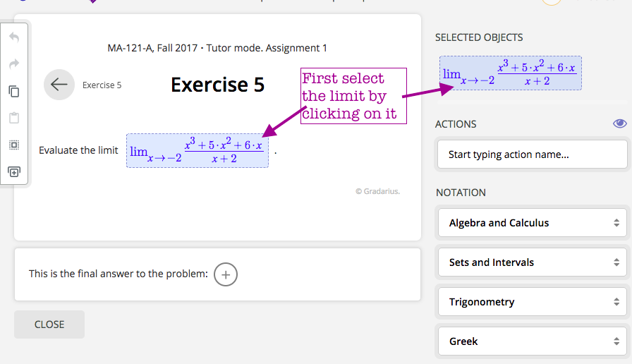Click the limit in Selected Objects panel
This screenshot has height=364, width=632.
pos(511,73)
